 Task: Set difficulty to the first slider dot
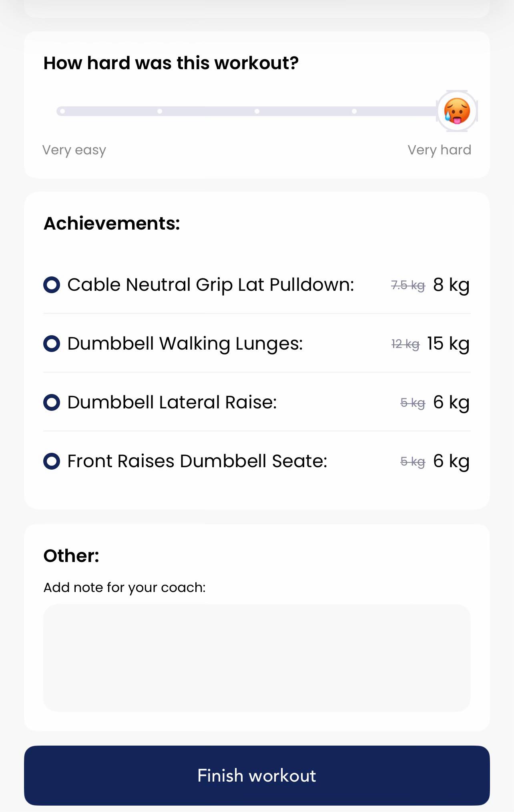[62, 111]
